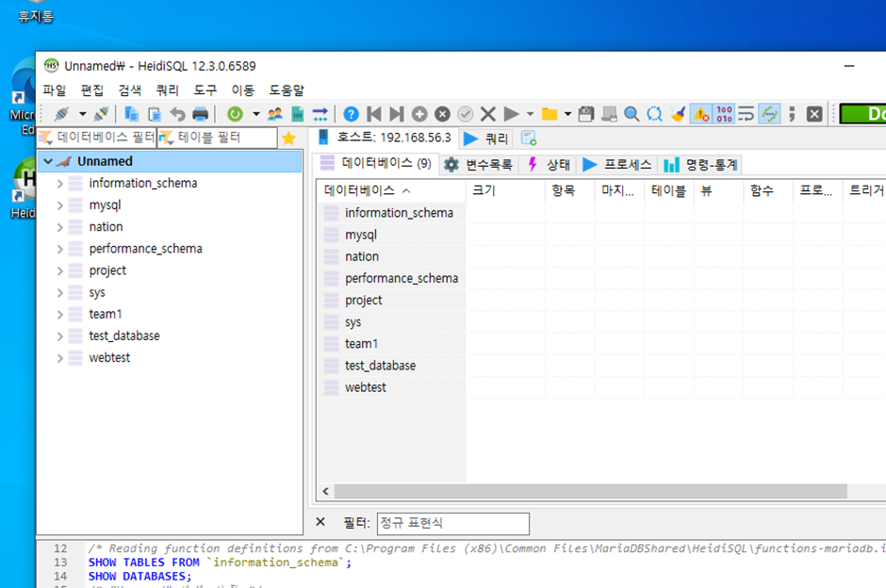The image size is (886, 588).
Task: Click the first record navigation icon
Action: click(x=374, y=114)
